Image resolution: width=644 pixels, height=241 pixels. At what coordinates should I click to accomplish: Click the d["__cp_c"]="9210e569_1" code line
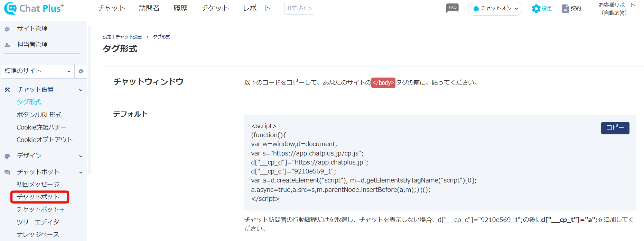pos(293,171)
